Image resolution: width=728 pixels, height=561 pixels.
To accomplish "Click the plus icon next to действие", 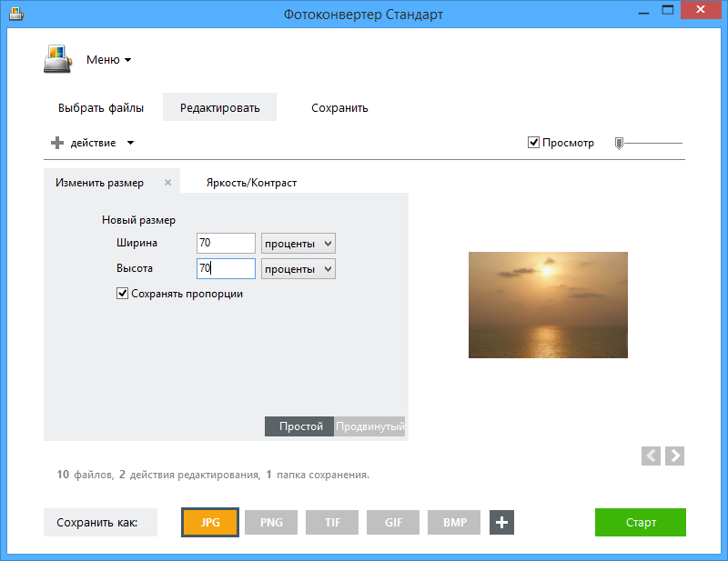I will (57, 143).
